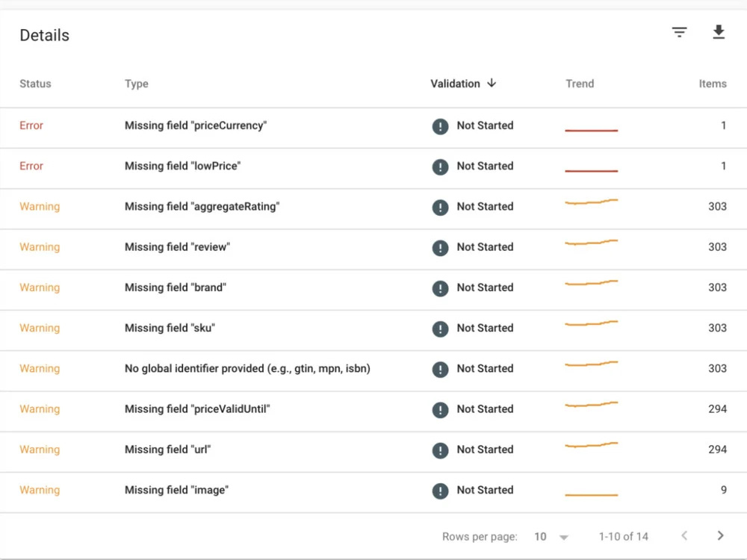The image size is (747, 560).
Task: Click the previous page arrow
Action: click(684, 535)
